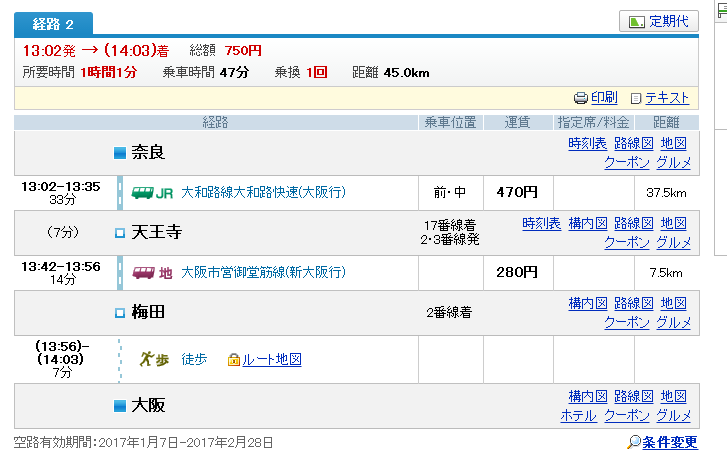The image size is (727, 467).
Task: Click the テキスト text icon
Action: (636, 98)
